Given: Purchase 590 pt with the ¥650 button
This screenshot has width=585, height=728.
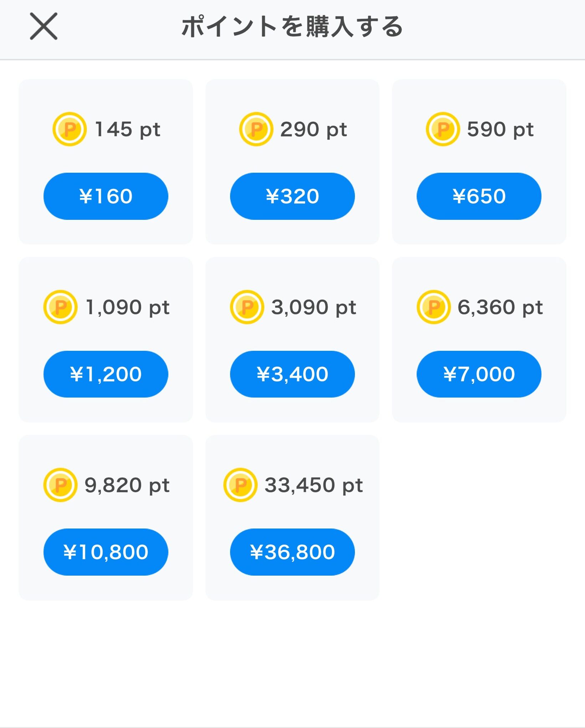Looking at the screenshot, I should click(x=479, y=196).
